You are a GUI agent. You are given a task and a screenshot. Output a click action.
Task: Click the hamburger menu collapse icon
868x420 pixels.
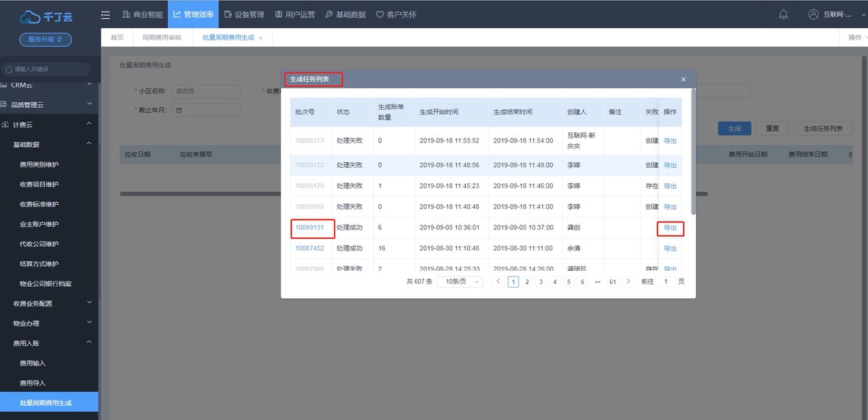tap(106, 14)
